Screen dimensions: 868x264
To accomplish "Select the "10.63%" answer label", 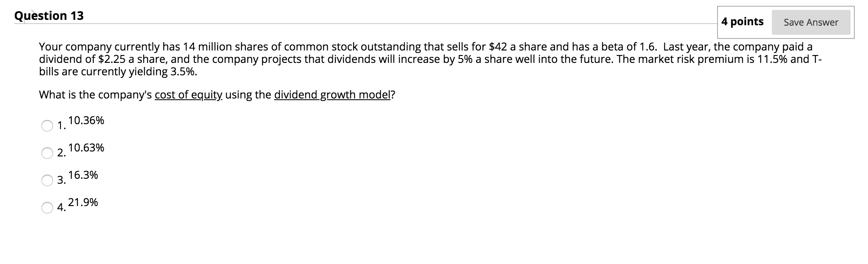I will [x=87, y=147].
